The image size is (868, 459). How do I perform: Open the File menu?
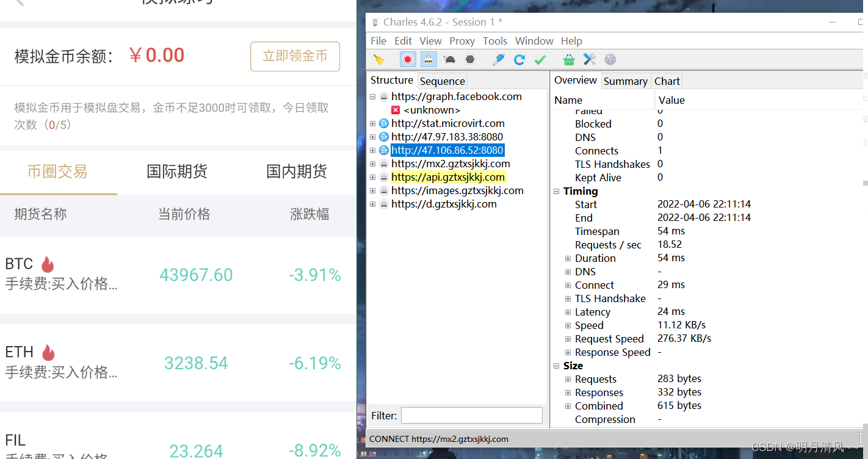[x=378, y=41]
